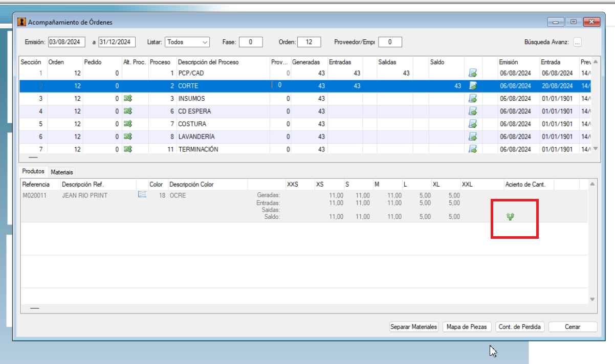
Task: Switch to the Materiais tab
Action: (62, 172)
